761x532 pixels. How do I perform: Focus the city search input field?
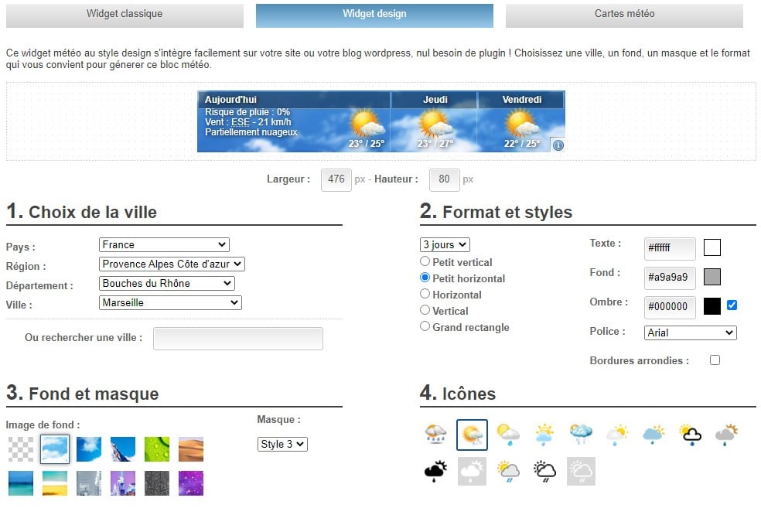(x=238, y=339)
